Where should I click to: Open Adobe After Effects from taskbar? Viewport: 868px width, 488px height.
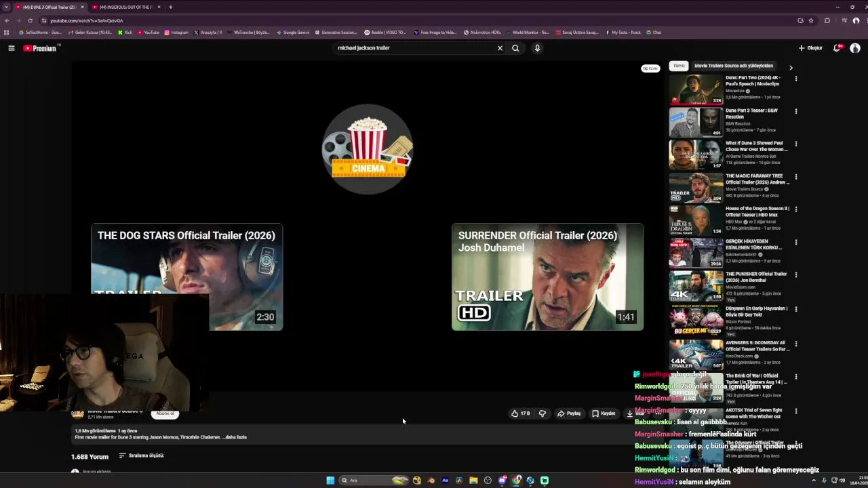pyautogui.click(x=445, y=481)
